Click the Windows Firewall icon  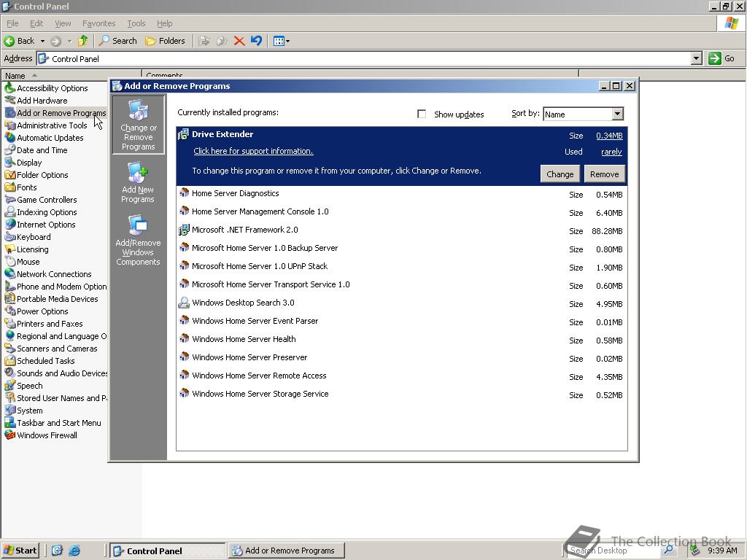coord(9,435)
